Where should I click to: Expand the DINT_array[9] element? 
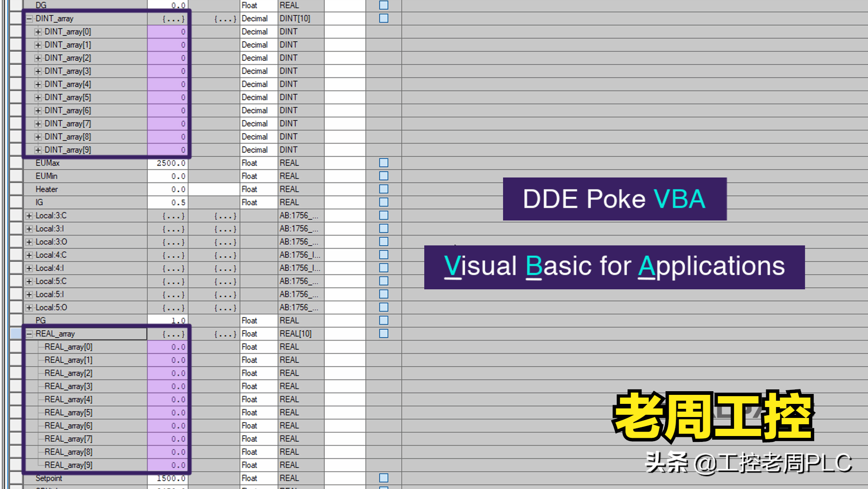click(x=38, y=150)
